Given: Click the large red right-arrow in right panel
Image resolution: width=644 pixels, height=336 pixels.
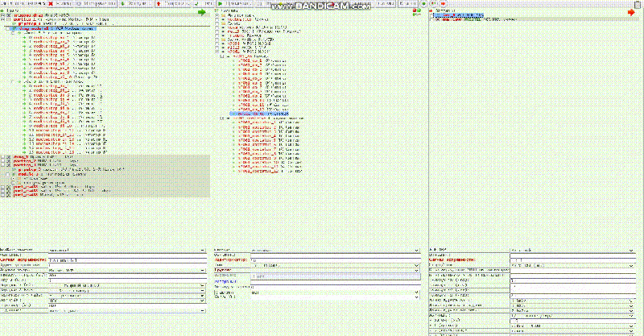Looking at the screenshot, I should click(x=631, y=12).
